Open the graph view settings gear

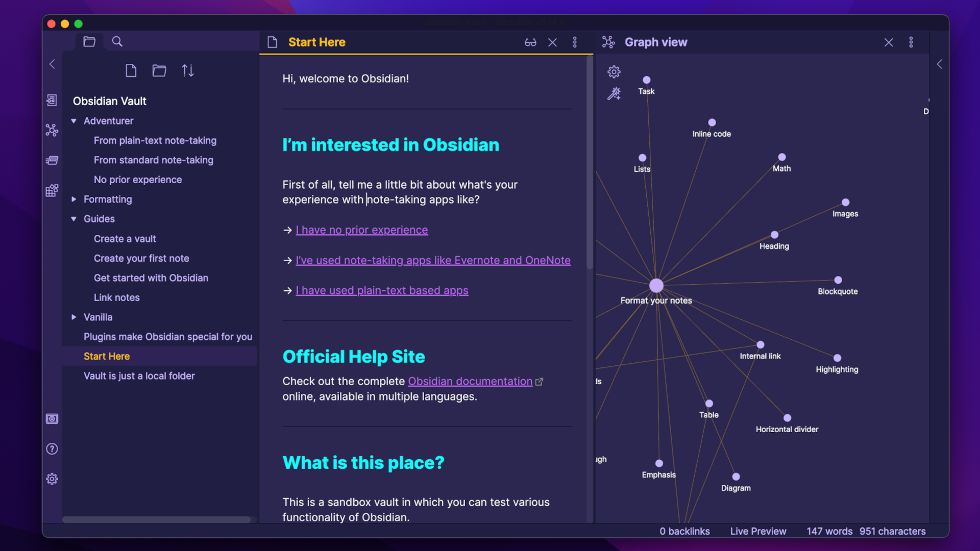pyautogui.click(x=614, y=72)
